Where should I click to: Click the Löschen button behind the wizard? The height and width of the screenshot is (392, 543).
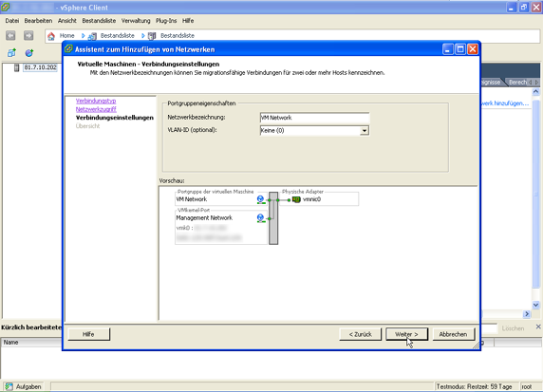point(513,328)
